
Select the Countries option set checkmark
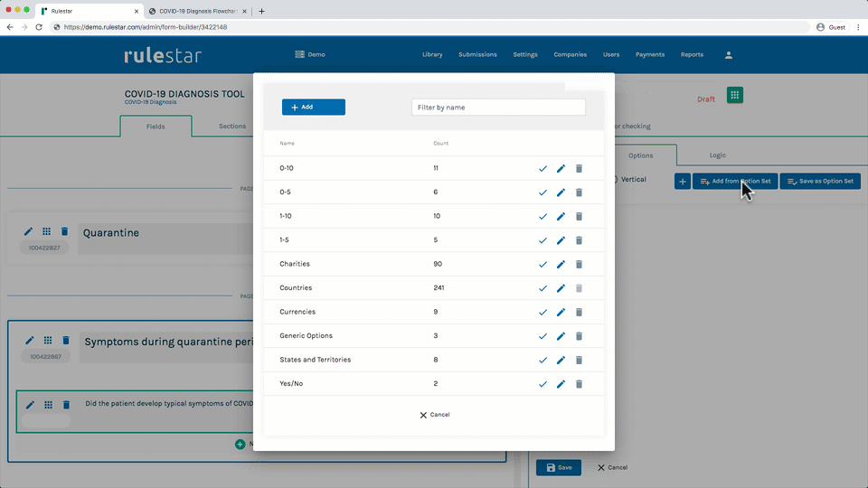542,288
